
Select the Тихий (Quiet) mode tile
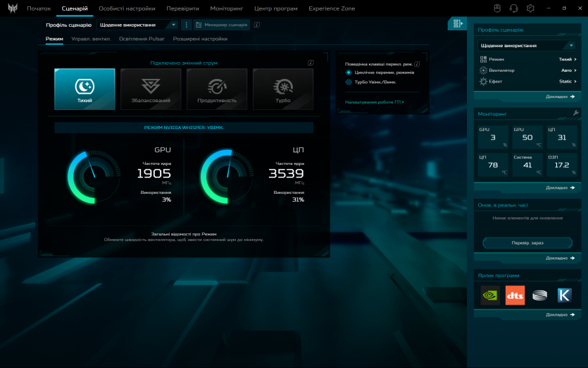point(85,89)
